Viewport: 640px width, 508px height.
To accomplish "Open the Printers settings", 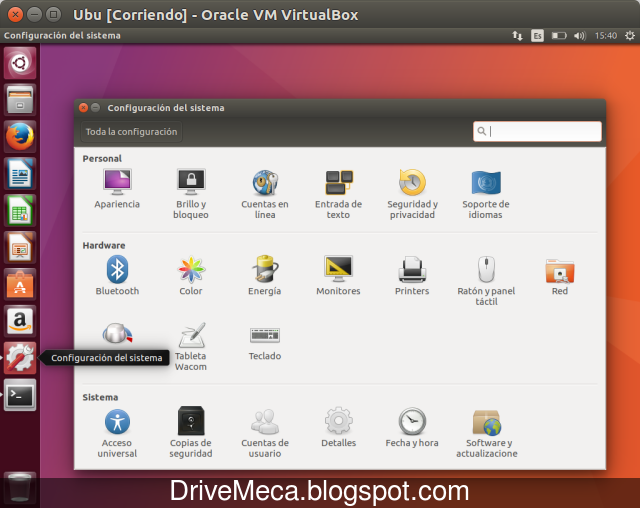I will point(412,275).
